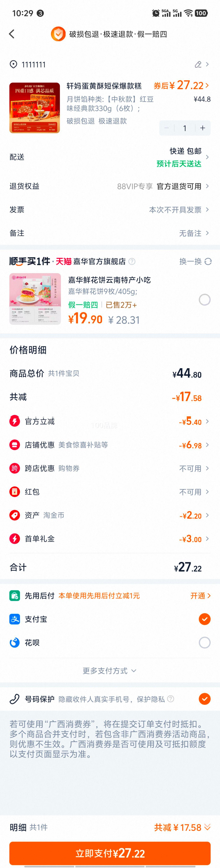Tap the 换一换 refresh icon
The width and height of the screenshot is (220, 868).
[x=208, y=261]
